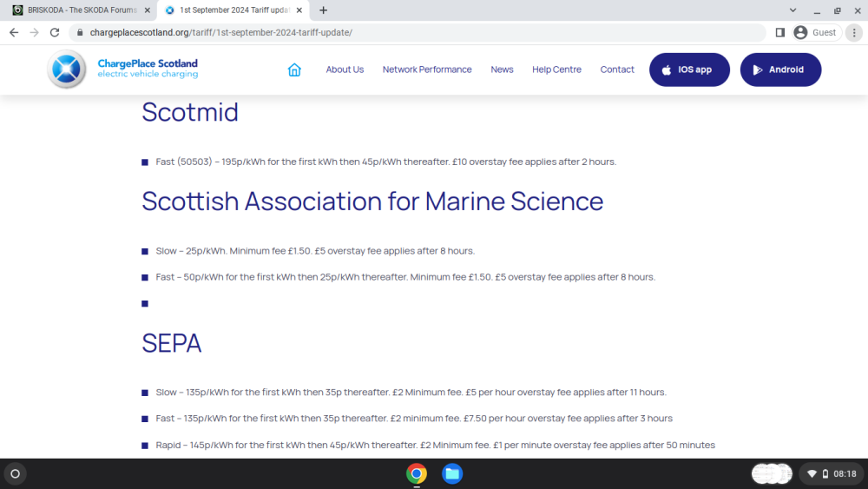Open the Guest profile menu

coord(817,33)
